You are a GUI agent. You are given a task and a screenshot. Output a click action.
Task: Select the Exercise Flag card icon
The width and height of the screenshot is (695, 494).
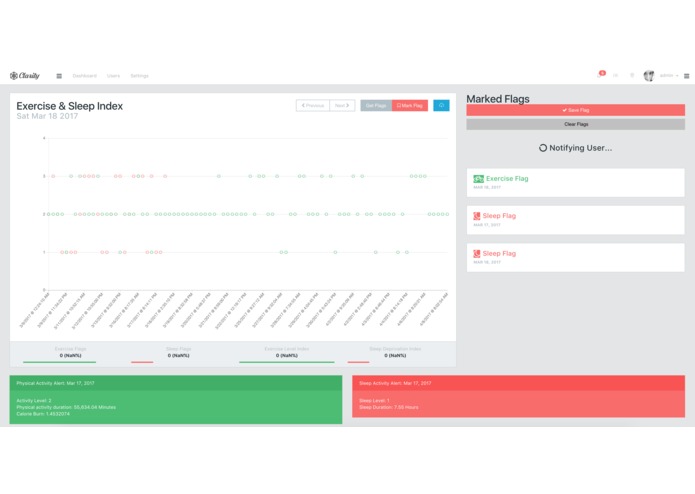pyautogui.click(x=478, y=179)
